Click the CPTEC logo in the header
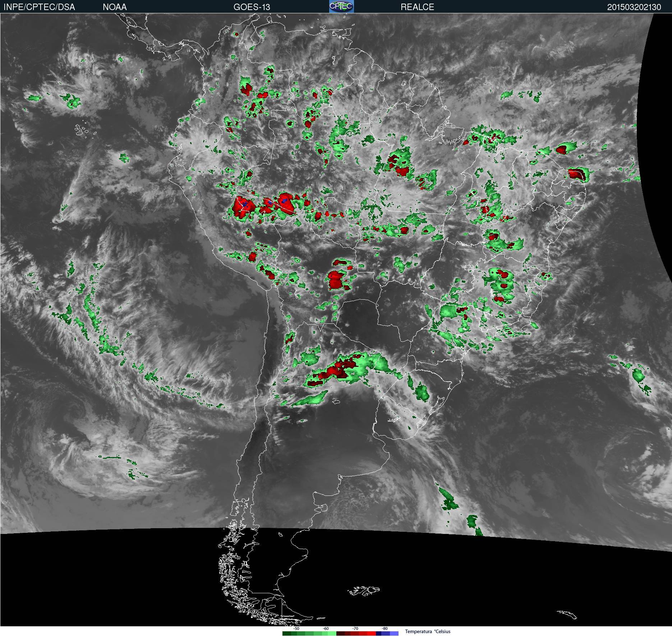Image resolution: width=672 pixels, height=636 pixels. (x=341, y=6)
